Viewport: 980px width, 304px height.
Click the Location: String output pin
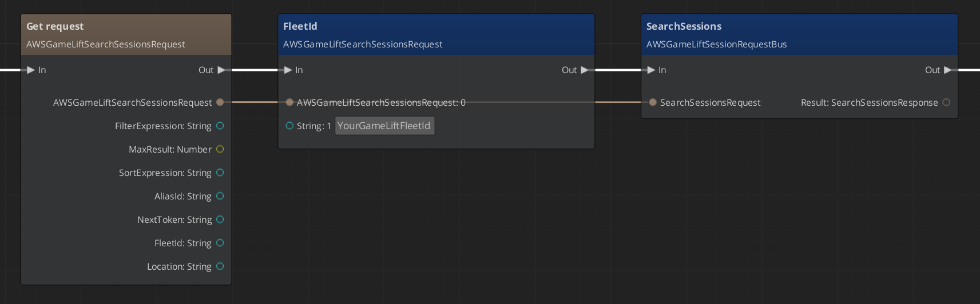220,266
